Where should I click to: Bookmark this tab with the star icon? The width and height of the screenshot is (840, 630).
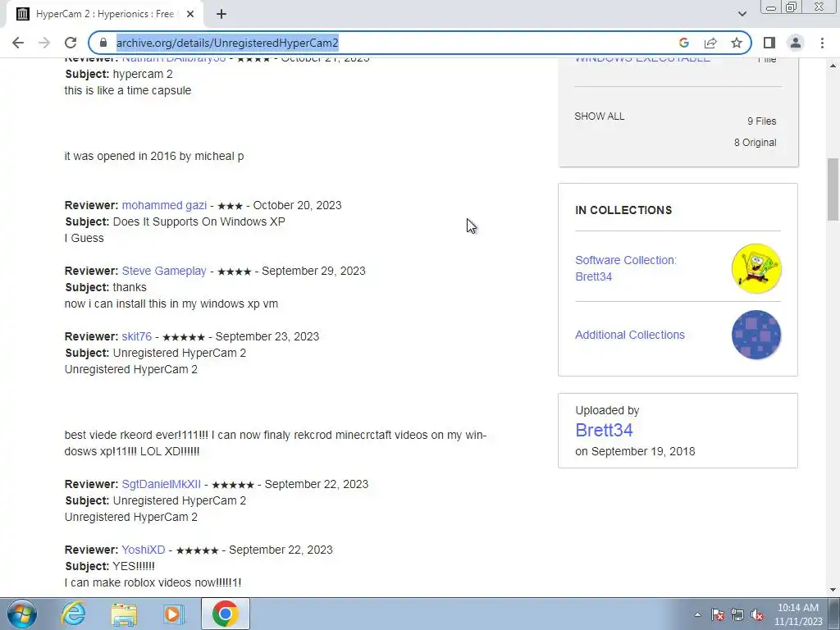737,43
